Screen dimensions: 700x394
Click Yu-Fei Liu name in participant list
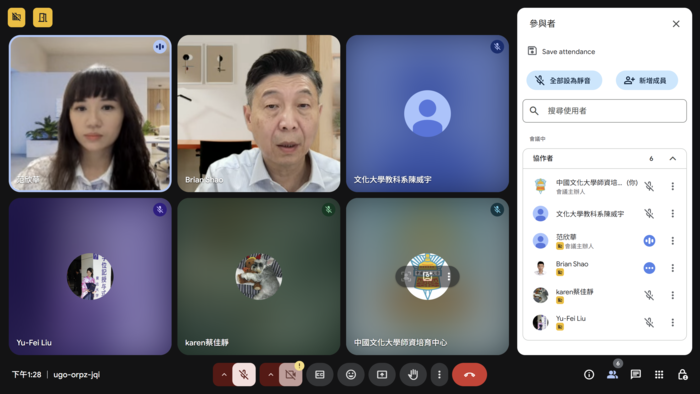coord(571,319)
